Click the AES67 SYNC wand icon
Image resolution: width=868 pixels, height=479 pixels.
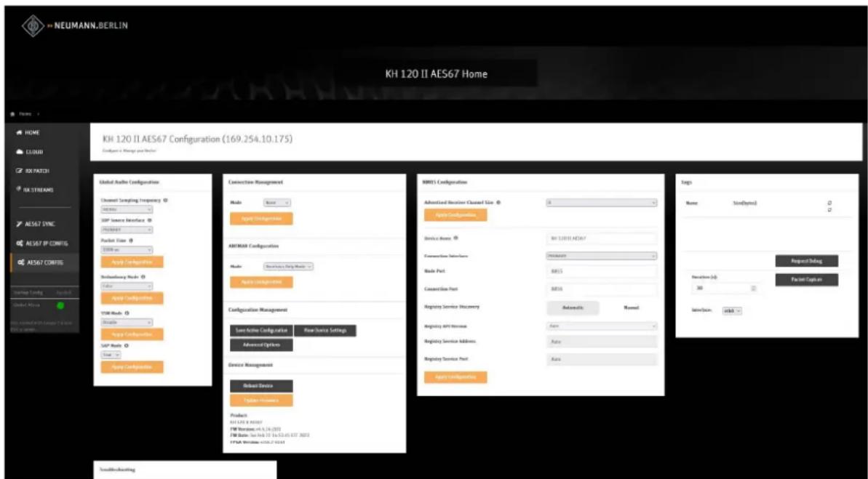tap(20, 224)
